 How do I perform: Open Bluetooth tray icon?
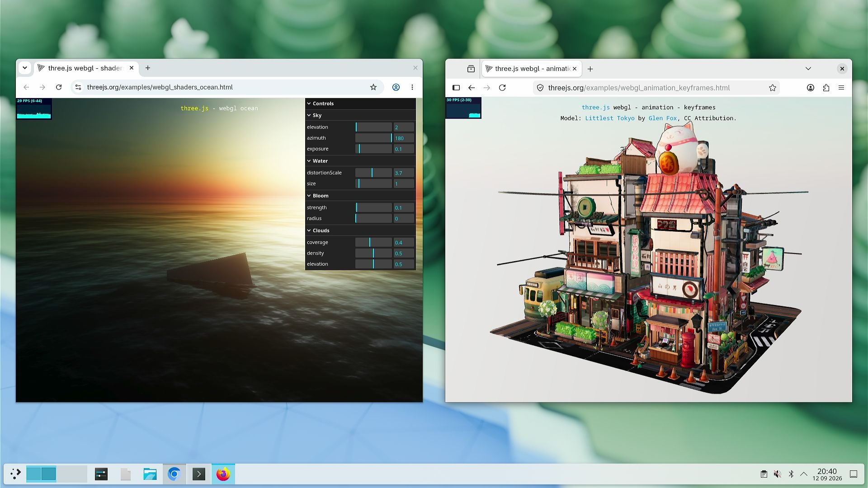(791, 474)
